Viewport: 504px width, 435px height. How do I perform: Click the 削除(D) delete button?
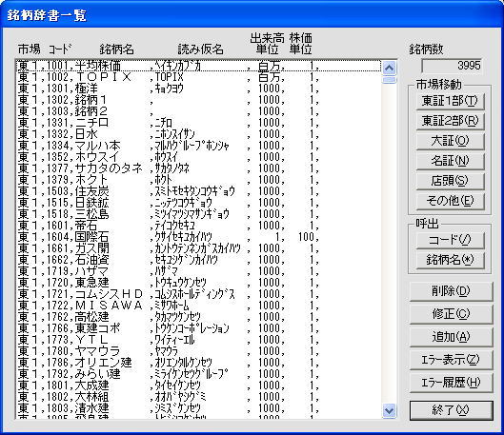point(451,291)
